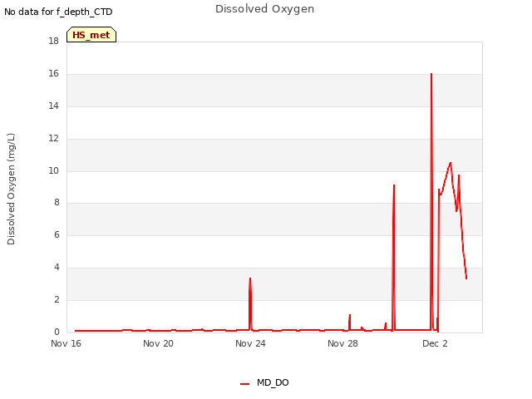Click the red MD_DO legend swatch
This screenshot has height=399, width=532.
tap(244, 384)
